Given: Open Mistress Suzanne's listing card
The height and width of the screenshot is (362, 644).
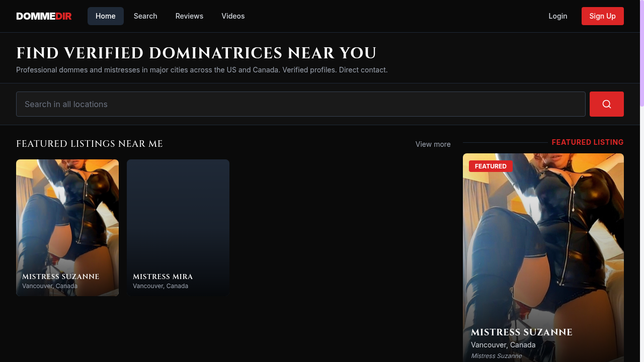Looking at the screenshot, I should pyautogui.click(x=67, y=228).
